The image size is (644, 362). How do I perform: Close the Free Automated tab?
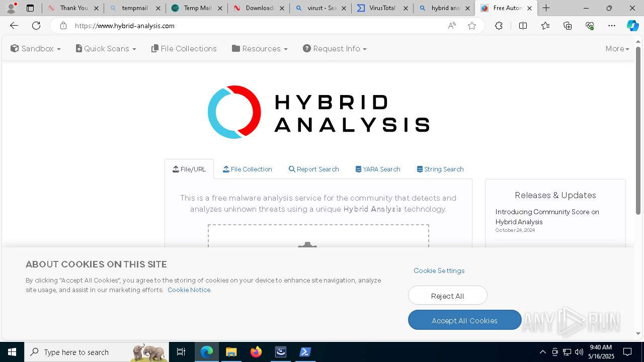pyautogui.click(x=529, y=8)
